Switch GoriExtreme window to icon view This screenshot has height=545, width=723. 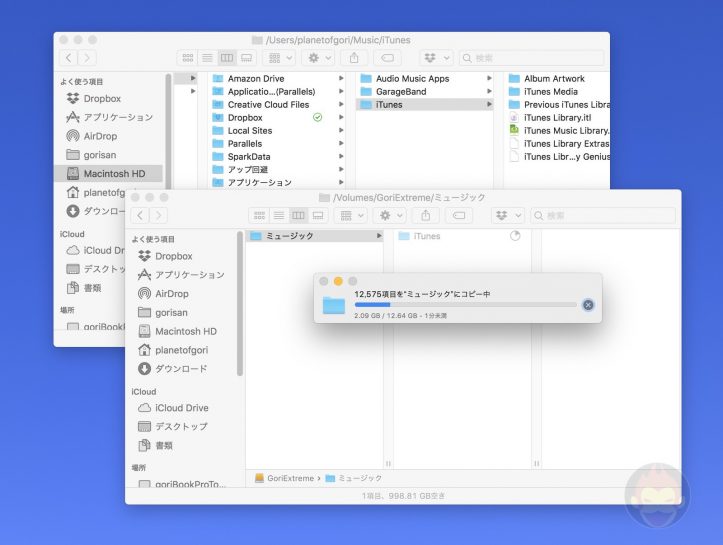[259, 215]
